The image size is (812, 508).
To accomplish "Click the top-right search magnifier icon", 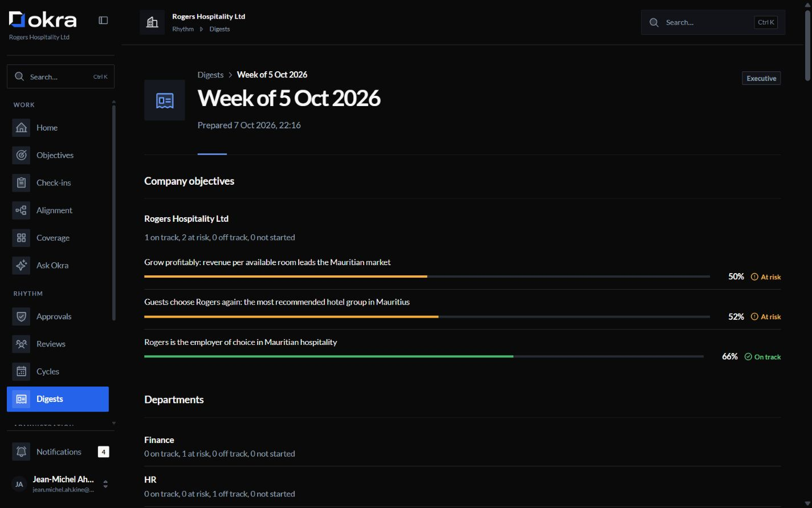I will click(654, 22).
